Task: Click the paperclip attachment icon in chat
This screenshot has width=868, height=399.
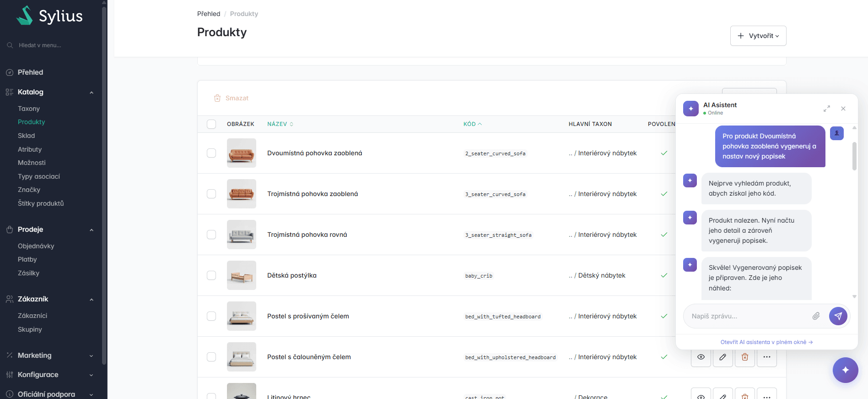Action: 816,316
